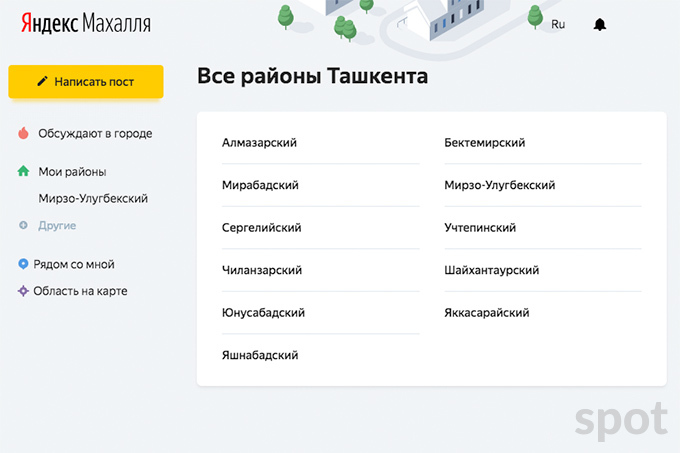Open Область на карте section
This screenshot has width=680, height=453.
point(80,291)
